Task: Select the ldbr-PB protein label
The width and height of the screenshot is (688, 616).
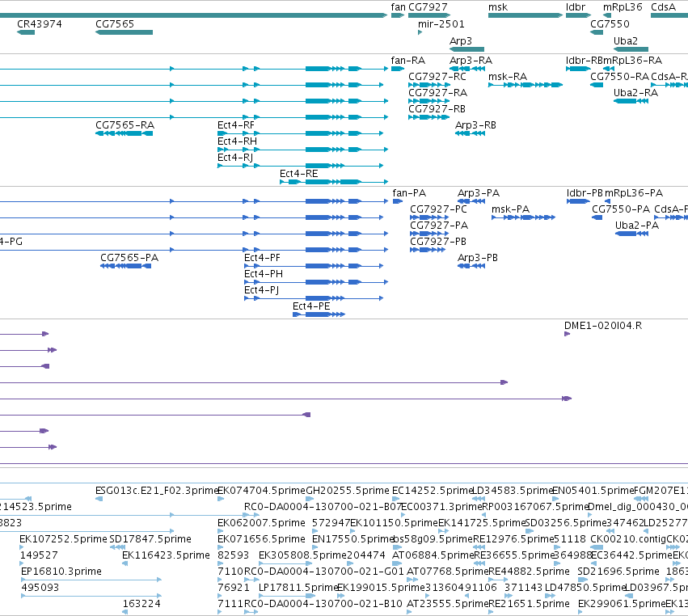Action: coord(585,193)
